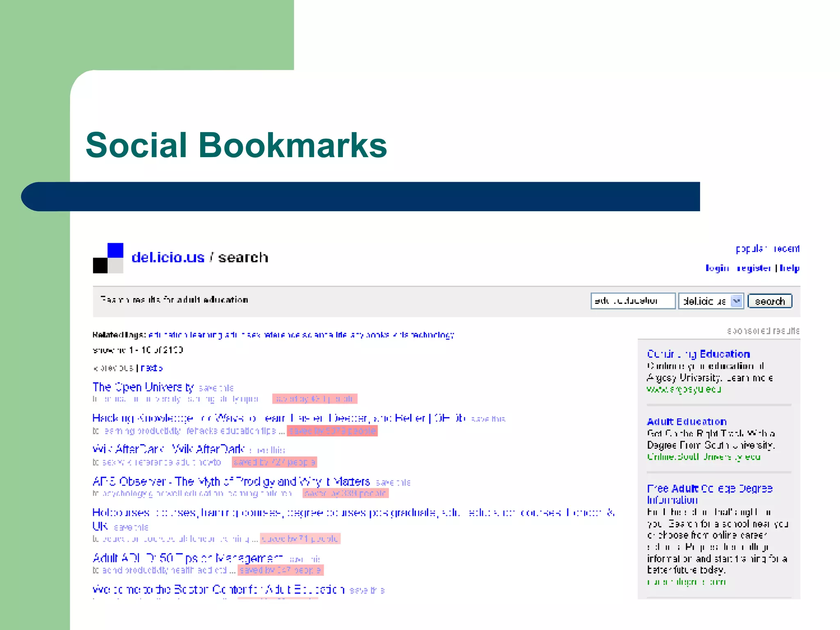Click the login link
The height and width of the screenshot is (630, 840).
[717, 268]
